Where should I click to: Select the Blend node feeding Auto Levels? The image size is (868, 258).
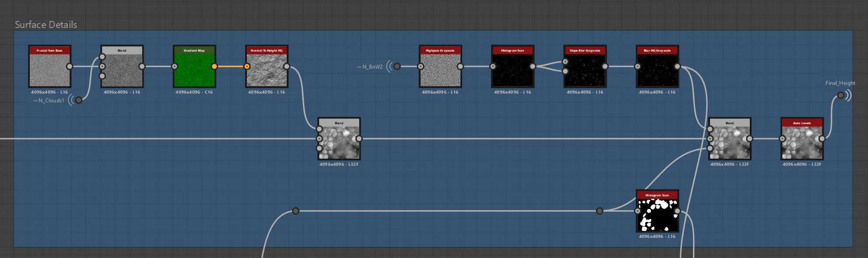[x=730, y=139]
